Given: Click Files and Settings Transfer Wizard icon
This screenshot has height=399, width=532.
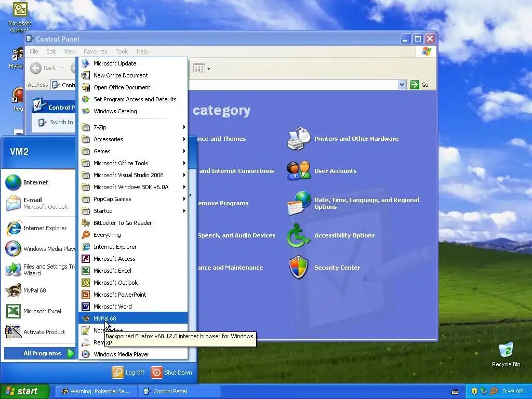Looking at the screenshot, I should pos(13,270).
